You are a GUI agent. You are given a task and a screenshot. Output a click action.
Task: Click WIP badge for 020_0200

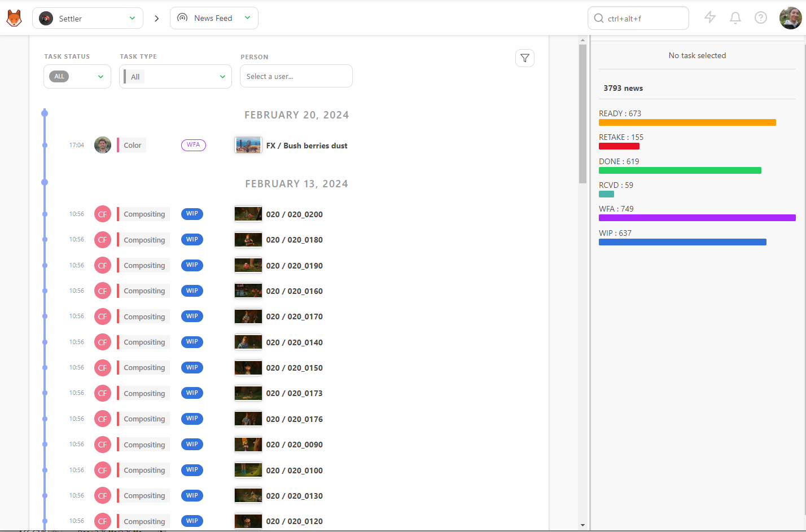tap(192, 214)
